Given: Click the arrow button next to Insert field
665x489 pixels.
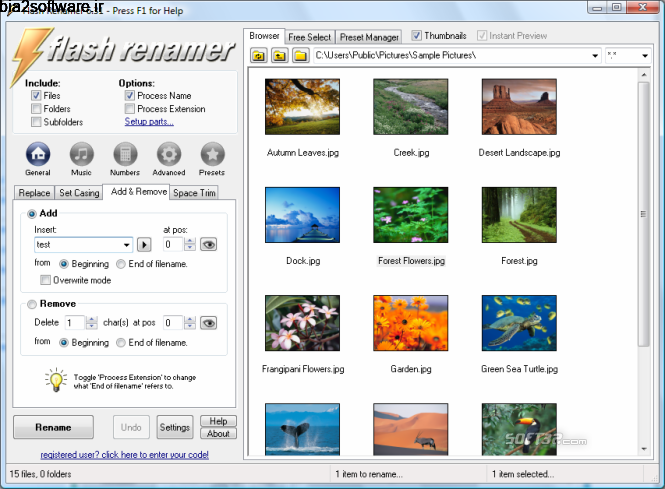Looking at the screenshot, I should (x=144, y=244).
